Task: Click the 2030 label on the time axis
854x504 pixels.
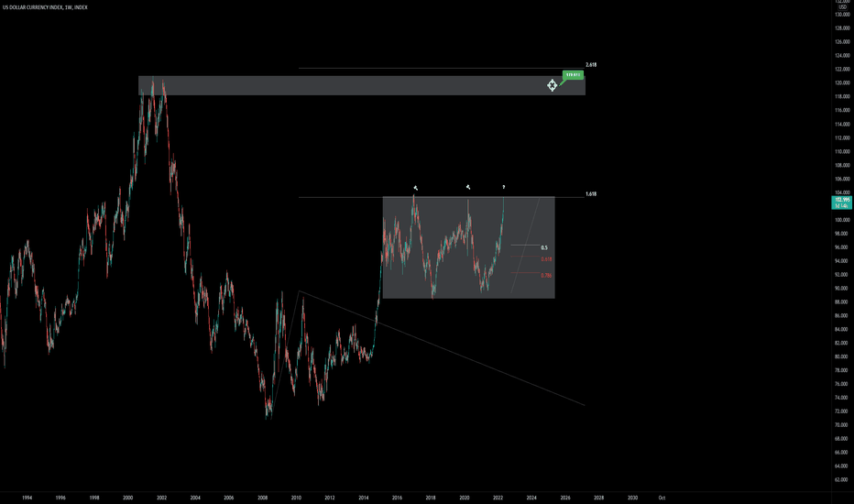Action: click(x=632, y=498)
